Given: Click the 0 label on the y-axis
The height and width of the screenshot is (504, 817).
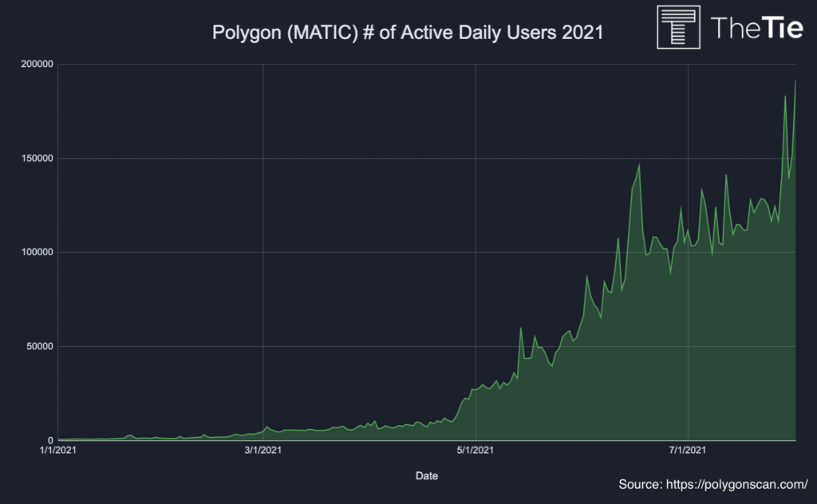Looking at the screenshot, I should pyautogui.click(x=49, y=441).
